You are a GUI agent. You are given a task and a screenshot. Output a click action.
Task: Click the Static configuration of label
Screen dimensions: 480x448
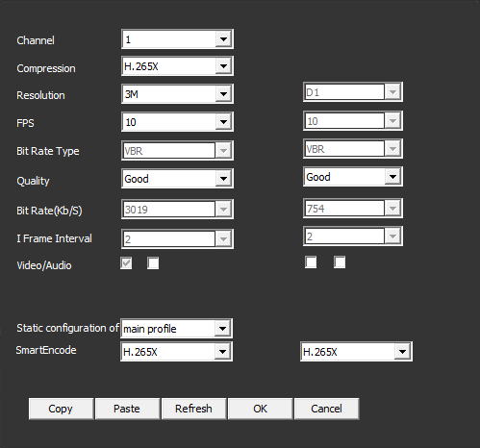click(67, 328)
